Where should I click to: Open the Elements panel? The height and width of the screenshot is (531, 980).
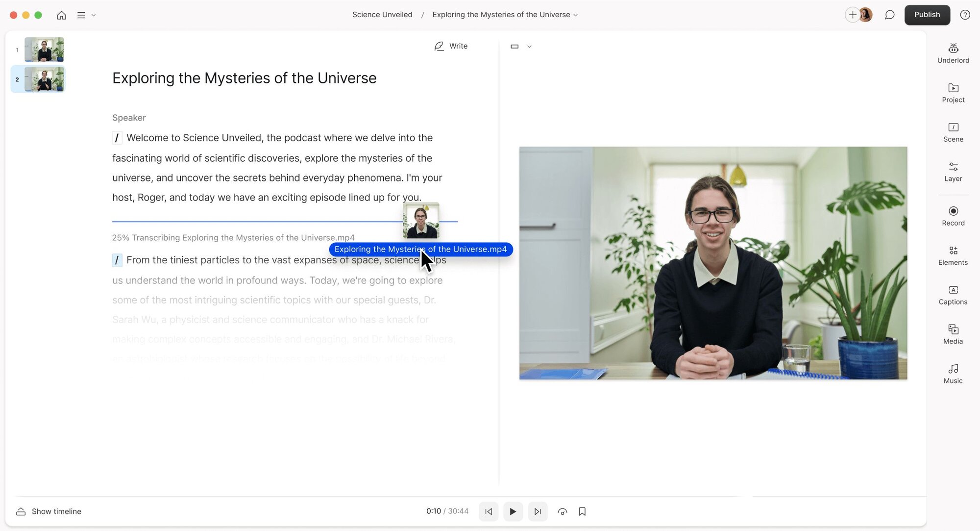[x=953, y=255]
